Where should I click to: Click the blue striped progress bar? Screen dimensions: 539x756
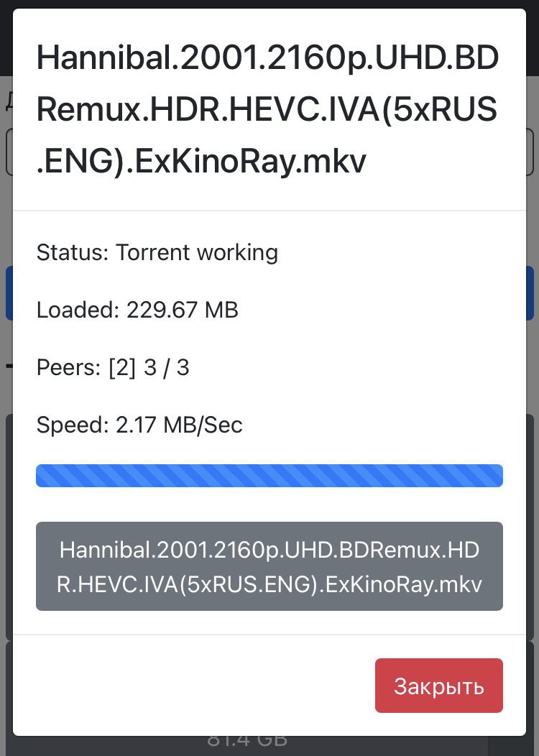pyautogui.click(x=269, y=476)
